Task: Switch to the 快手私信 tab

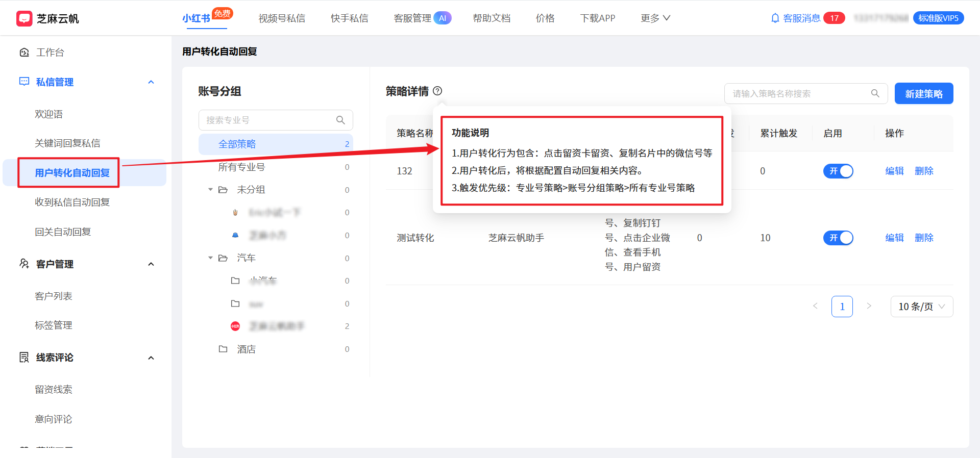Action: click(350, 18)
